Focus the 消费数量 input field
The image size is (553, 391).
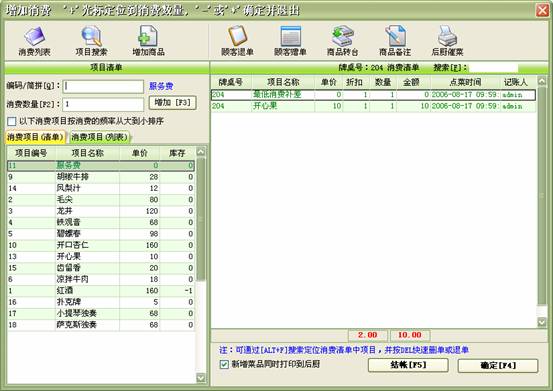pyautogui.click(x=103, y=104)
